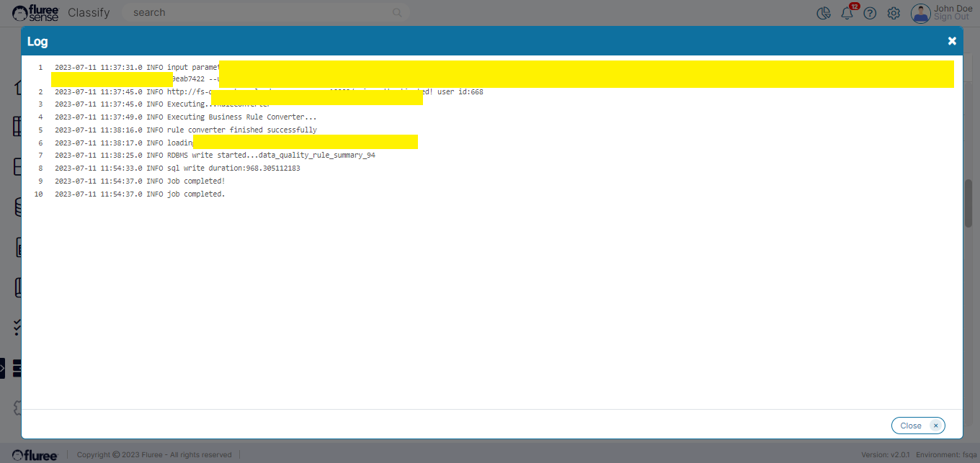The width and height of the screenshot is (980, 463).
Task: Open the database stack sidebar icon
Action: (x=17, y=207)
